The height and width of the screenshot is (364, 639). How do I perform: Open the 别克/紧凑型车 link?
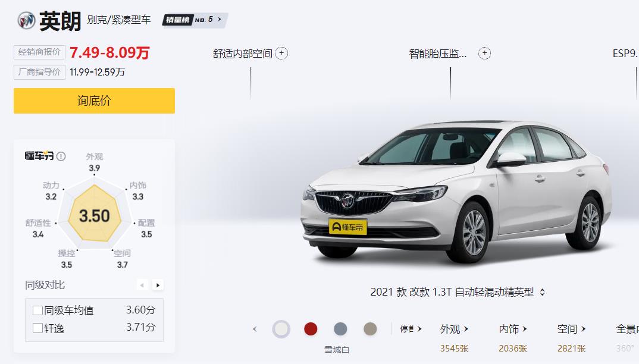click(x=118, y=20)
